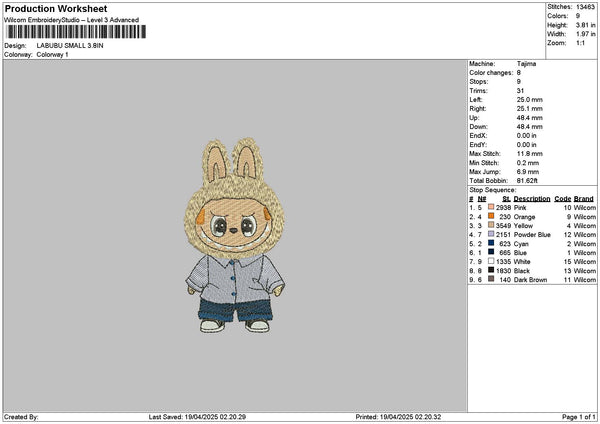Click the Height value '3.81 in'

tap(585, 25)
